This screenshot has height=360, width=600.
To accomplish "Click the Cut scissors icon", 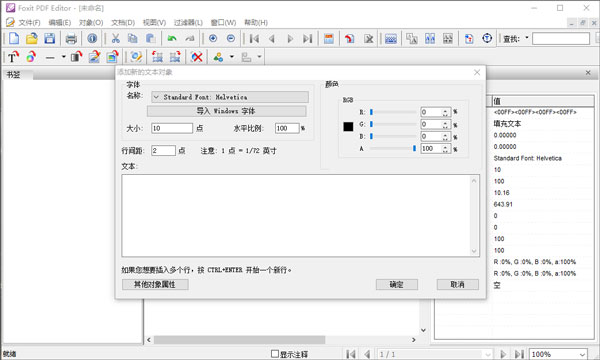I will click(115, 39).
